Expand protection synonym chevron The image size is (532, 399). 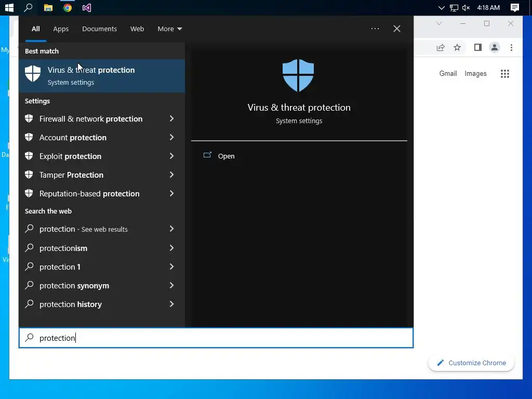pyautogui.click(x=171, y=285)
